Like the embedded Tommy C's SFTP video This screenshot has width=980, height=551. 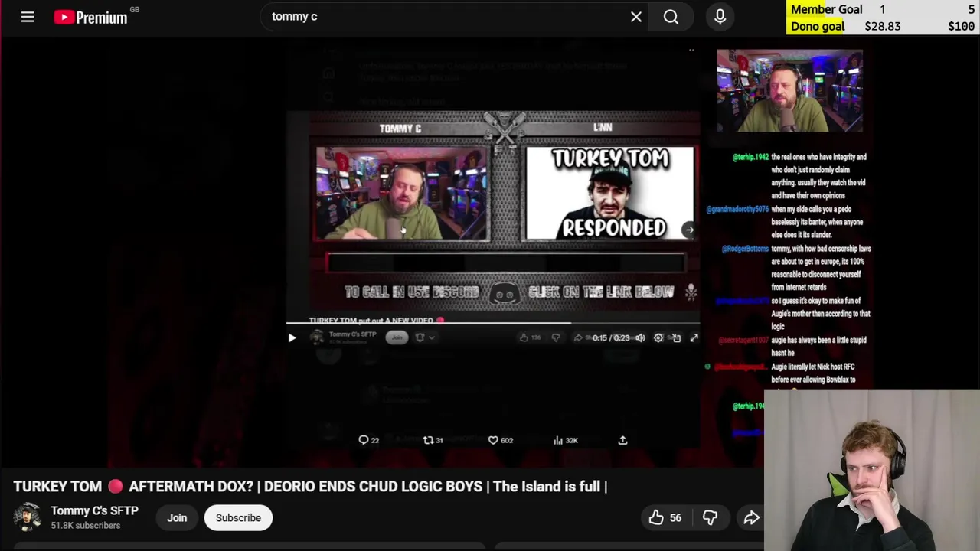coord(529,337)
